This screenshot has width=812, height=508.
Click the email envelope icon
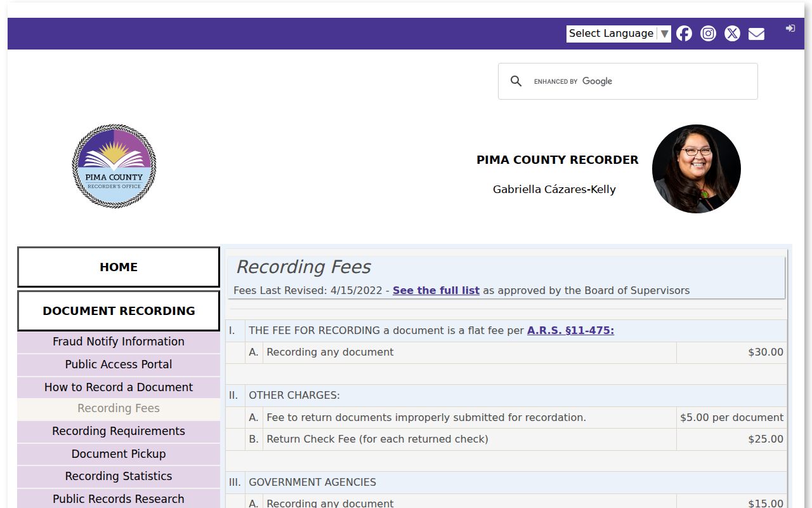[756, 34]
